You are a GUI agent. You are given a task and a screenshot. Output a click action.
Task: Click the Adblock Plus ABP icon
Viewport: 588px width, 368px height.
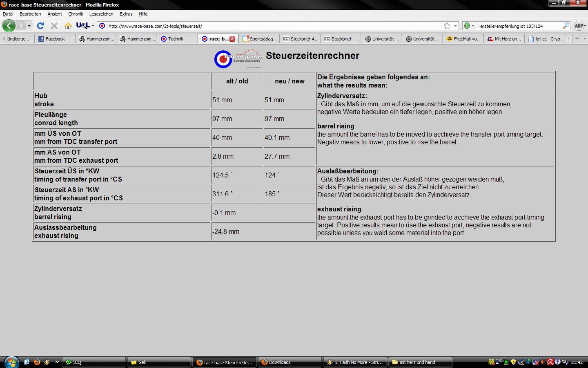pyautogui.click(x=579, y=26)
